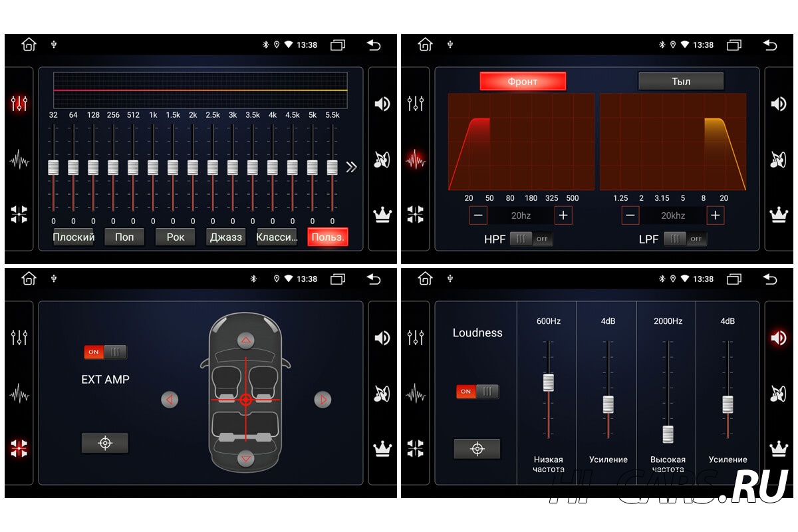Click the red crosshair at the car's center
This screenshot has width=798, height=532.
point(246,400)
